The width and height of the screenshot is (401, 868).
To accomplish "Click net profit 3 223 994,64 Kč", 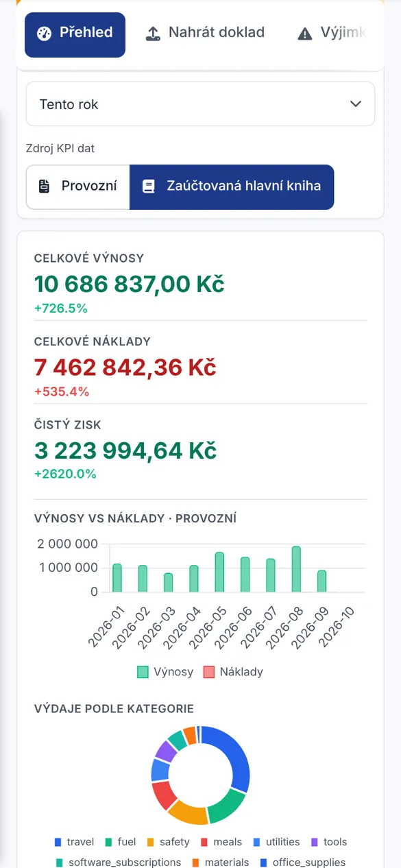I will (125, 450).
